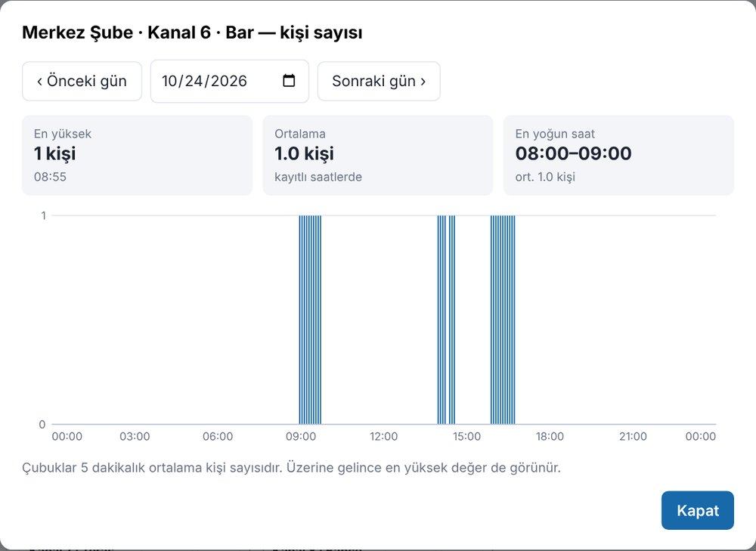Close the dialog with Kapat
Viewport: 756px width, 551px height.
697,510
